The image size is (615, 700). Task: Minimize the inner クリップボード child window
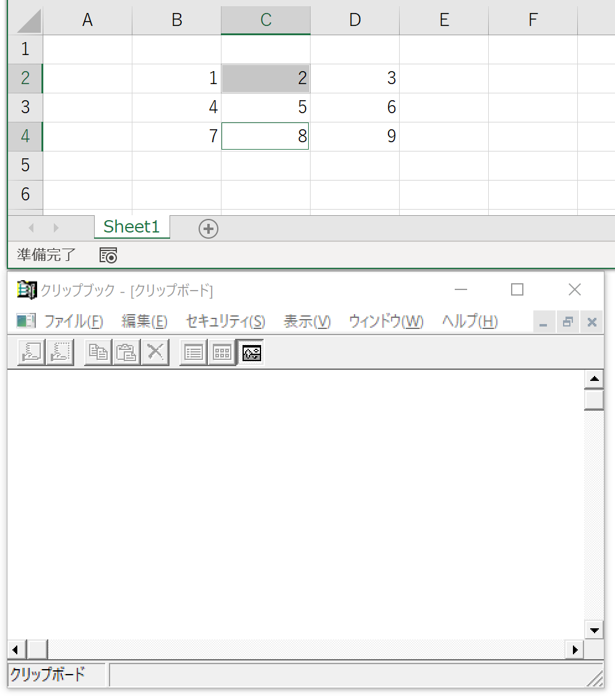coord(544,322)
